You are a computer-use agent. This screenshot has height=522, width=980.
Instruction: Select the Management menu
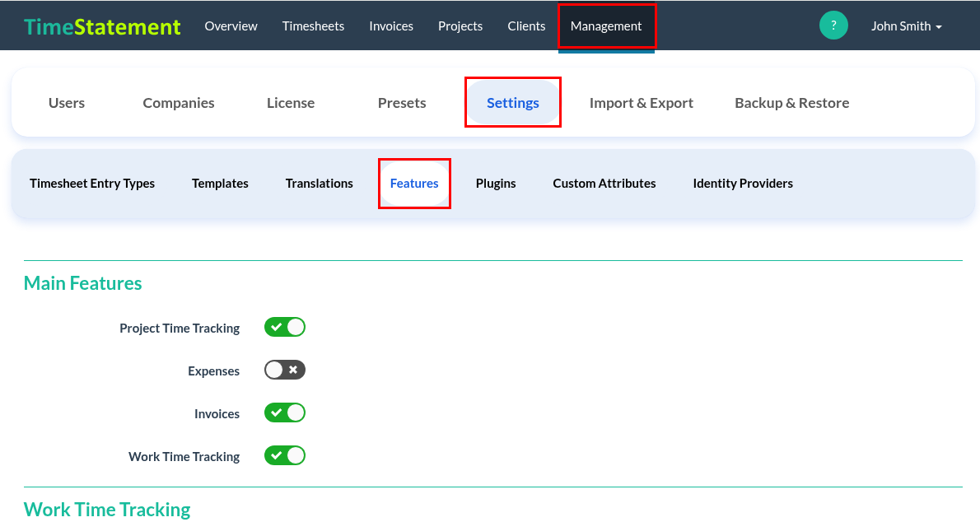pos(606,26)
